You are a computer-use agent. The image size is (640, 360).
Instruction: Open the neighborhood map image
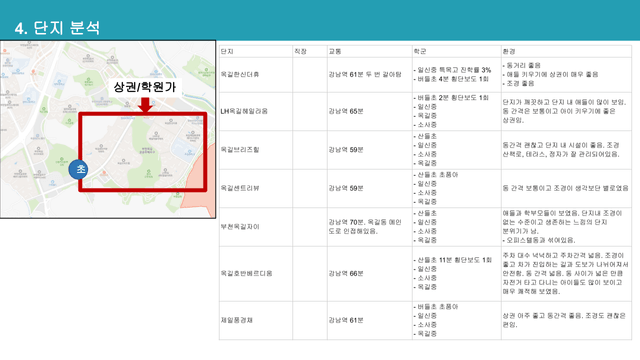(x=108, y=129)
